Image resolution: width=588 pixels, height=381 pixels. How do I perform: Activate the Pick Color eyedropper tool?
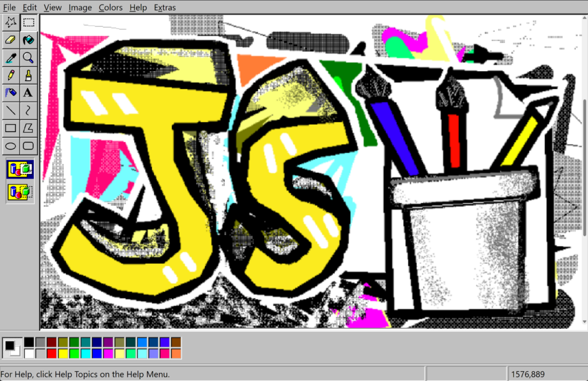click(x=11, y=58)
